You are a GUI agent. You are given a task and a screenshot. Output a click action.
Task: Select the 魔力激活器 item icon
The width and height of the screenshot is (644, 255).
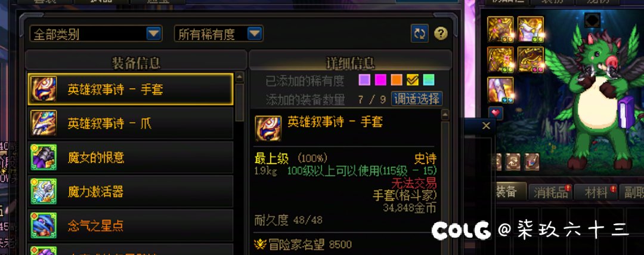point(44,191)
